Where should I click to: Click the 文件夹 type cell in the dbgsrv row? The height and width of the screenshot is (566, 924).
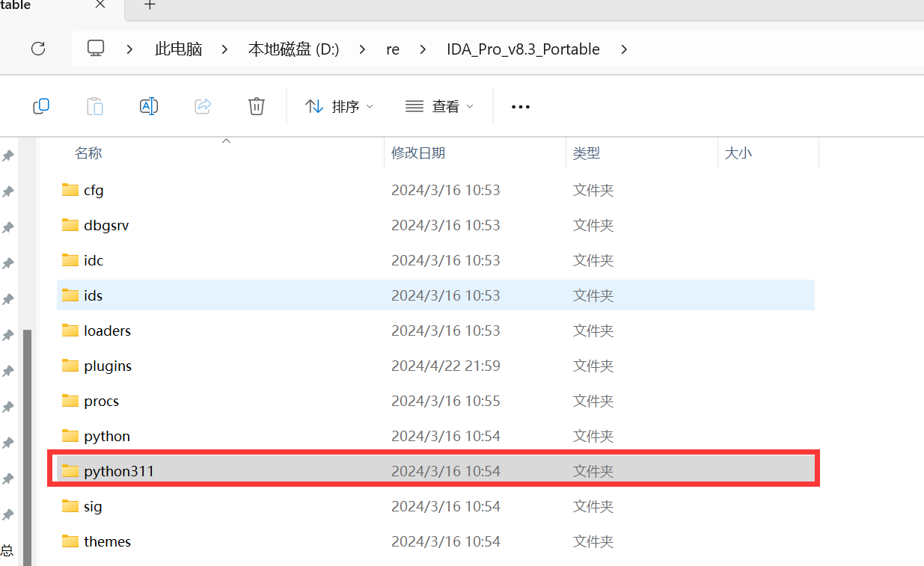point(593,225)
